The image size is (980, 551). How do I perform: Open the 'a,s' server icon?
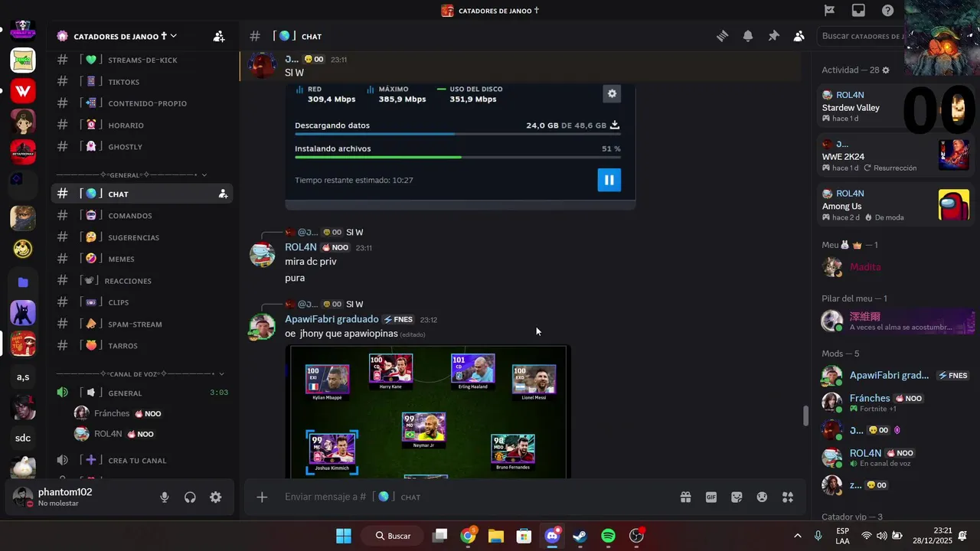click(23, 377)
